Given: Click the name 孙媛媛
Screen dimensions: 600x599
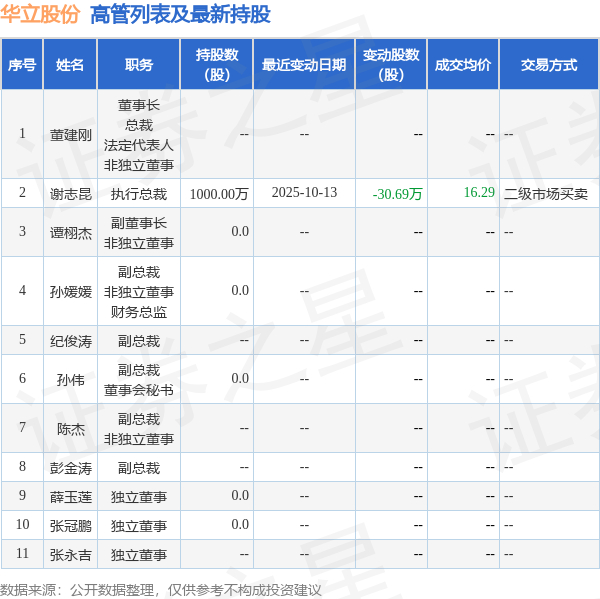Looking at the screenshot, I should click(x=71, y=292).
